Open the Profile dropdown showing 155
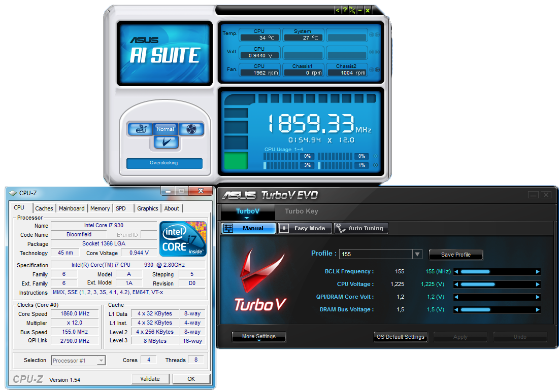Screen dimensions: 559x392 point(380,254)
